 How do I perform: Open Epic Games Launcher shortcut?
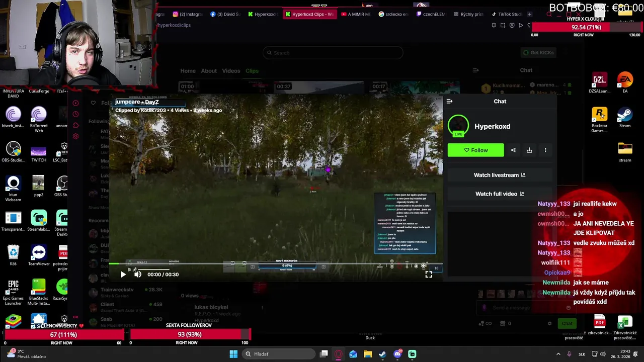(13, 292)
